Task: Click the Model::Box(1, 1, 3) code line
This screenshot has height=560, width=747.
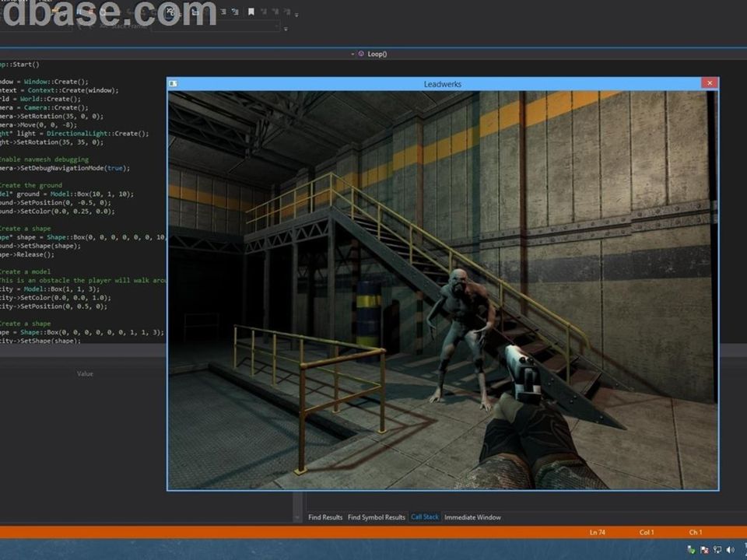Action: pyautogui.click(x=50, y=289)
